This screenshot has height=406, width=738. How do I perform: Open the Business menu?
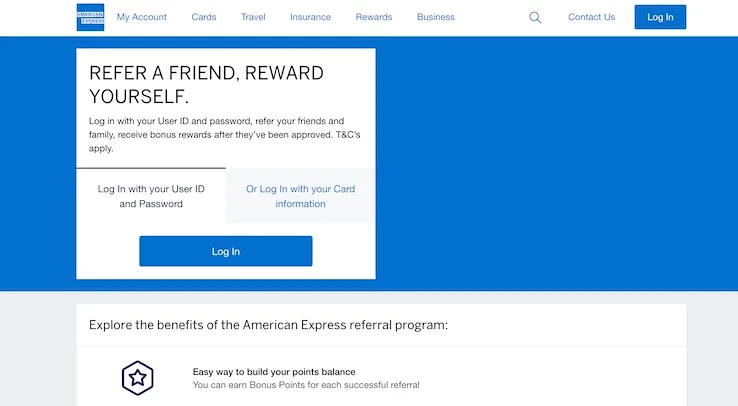[x=436, y=17]
